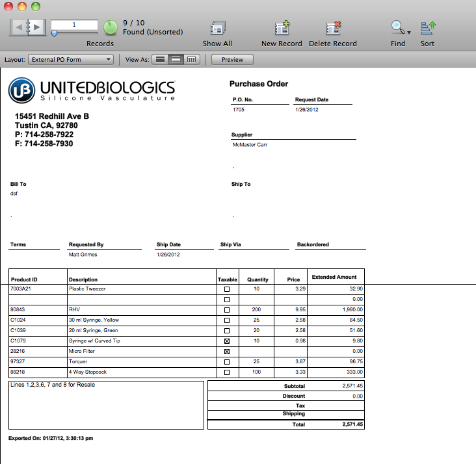
Task: Open Find with the magnifying glass
Action: point(397,27)
